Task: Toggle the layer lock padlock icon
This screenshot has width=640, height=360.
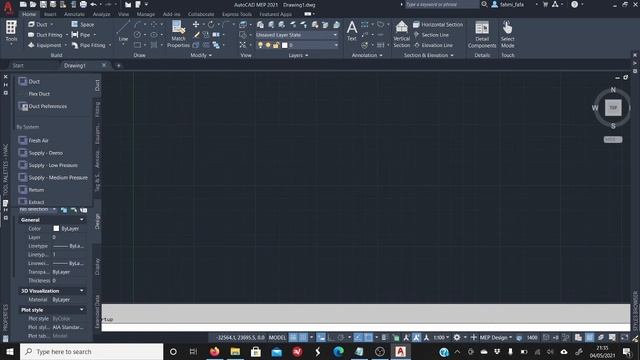Action: [x=276, y=45]
